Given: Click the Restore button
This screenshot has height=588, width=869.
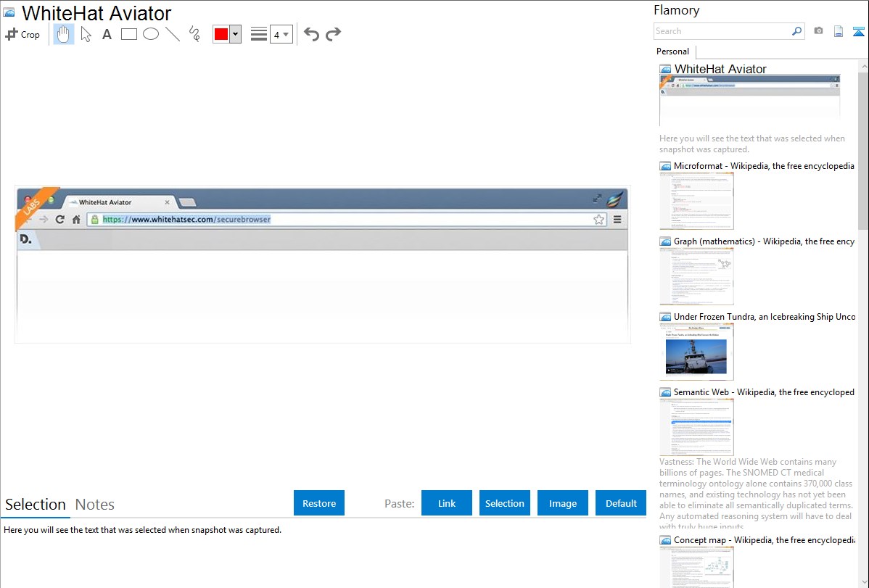Looking at the screenshot, I should (x=319, y=502).
